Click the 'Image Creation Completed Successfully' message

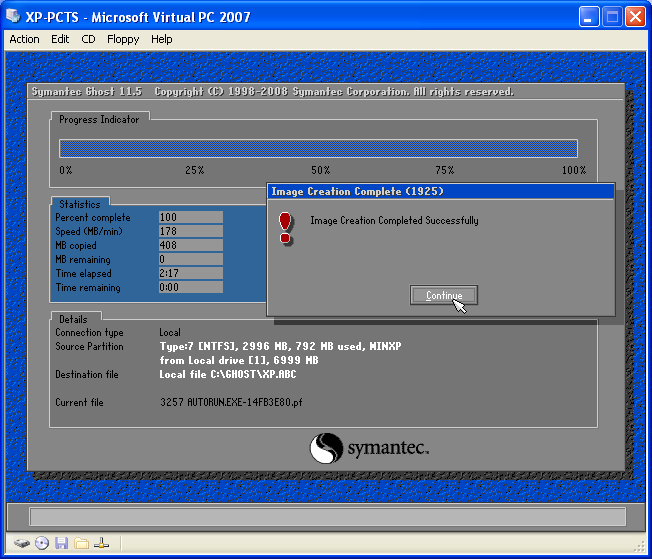pos(394,220)
